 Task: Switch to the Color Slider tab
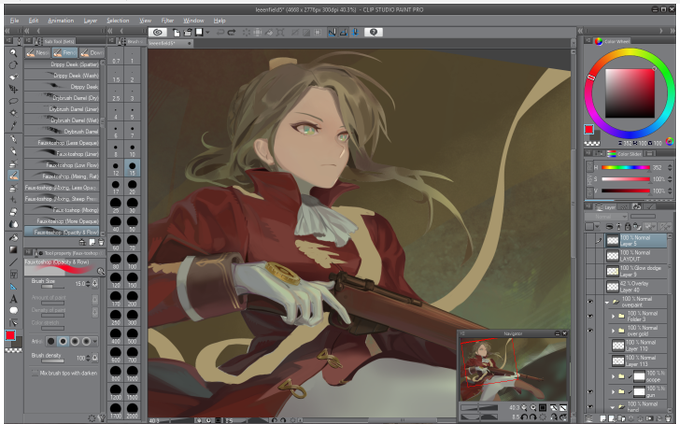coord(624,153)
